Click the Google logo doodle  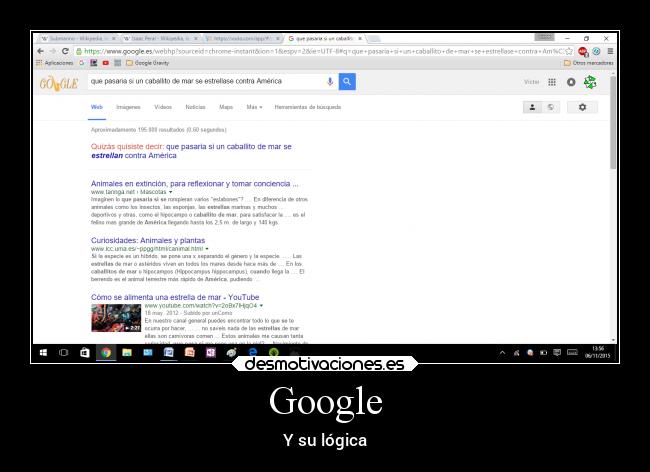coord(58,83)
